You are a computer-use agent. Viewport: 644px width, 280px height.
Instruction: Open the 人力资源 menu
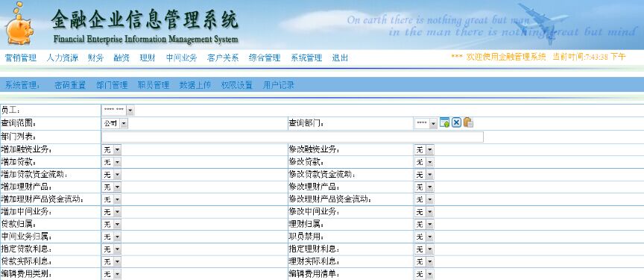[x=63, y=58]
